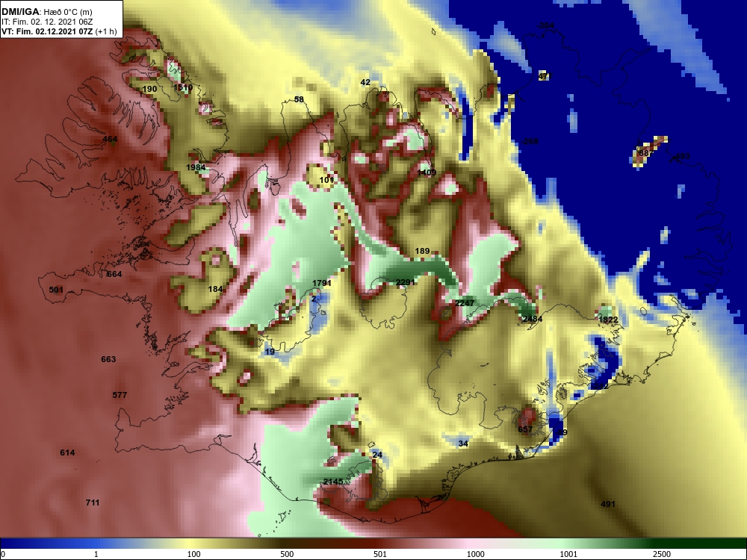Image resolution: width=747 pixels, height=560 pixels.
Task: Click the map value 101
Action: click(x=326, y=180)
